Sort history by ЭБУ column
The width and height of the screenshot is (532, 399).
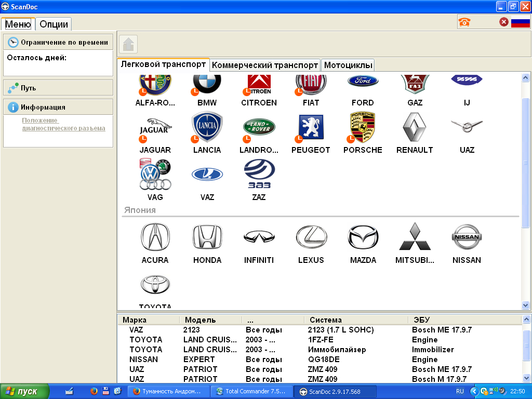(465, 320)
